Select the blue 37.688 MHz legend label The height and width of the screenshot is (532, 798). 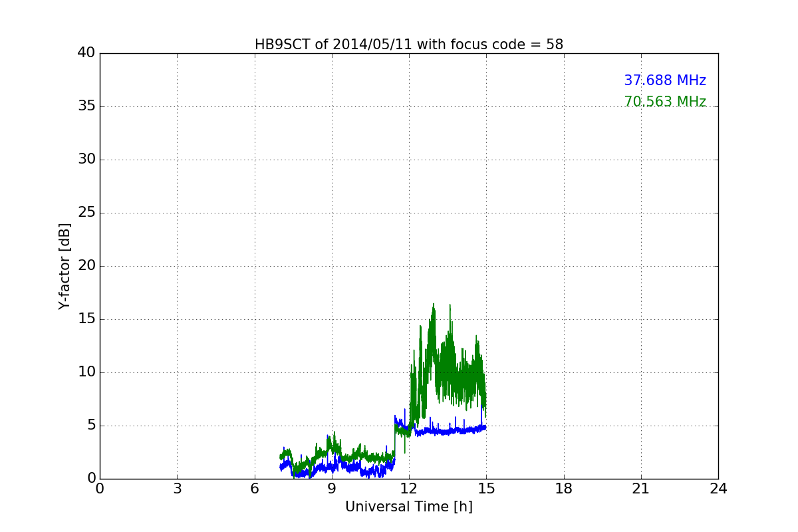[x=665, y=80]
